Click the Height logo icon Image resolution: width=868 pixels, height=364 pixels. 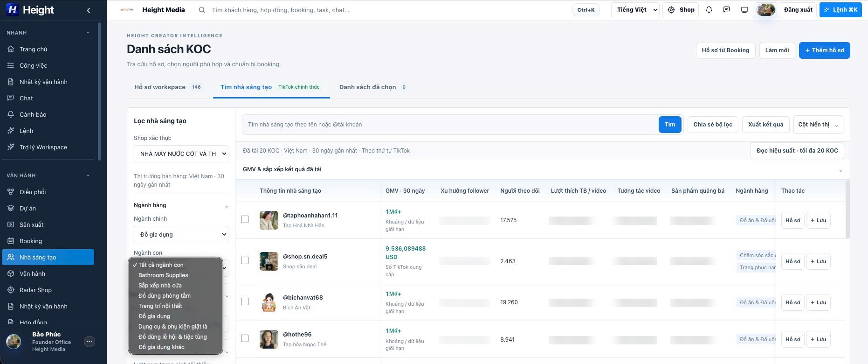pos(12,10)
